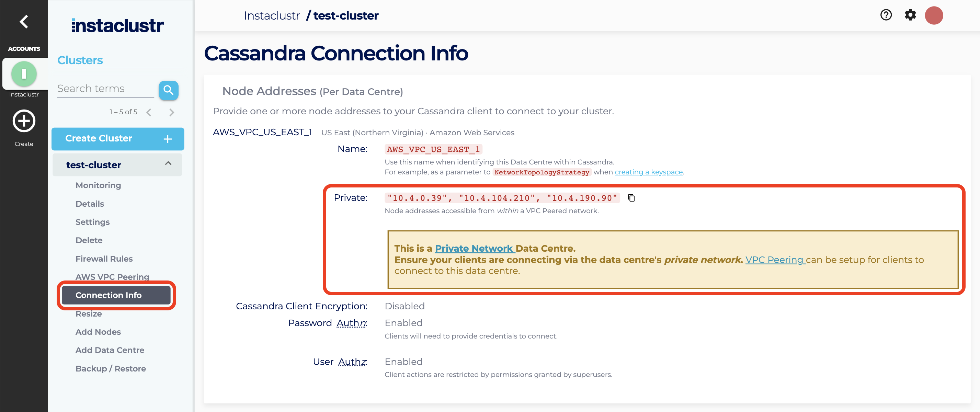Open the VPC Peering link in the warning box
The height and width of the screenshot is (412, 980).
point(775,260)
